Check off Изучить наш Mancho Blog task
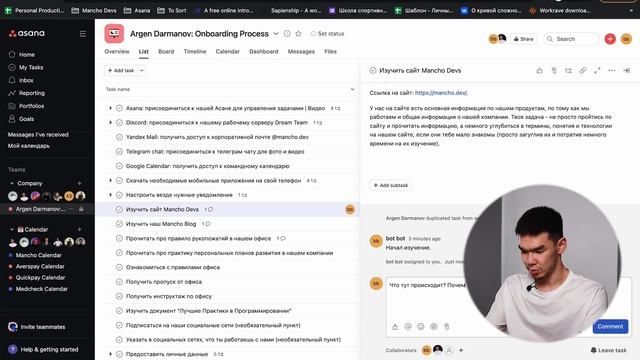640x360 pixels. [119, 224]
